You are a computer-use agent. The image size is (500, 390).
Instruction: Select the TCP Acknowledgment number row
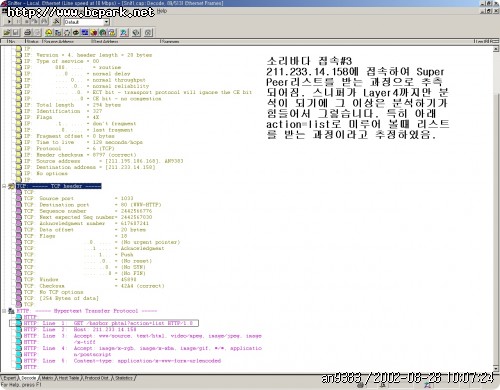pos(86,223)
